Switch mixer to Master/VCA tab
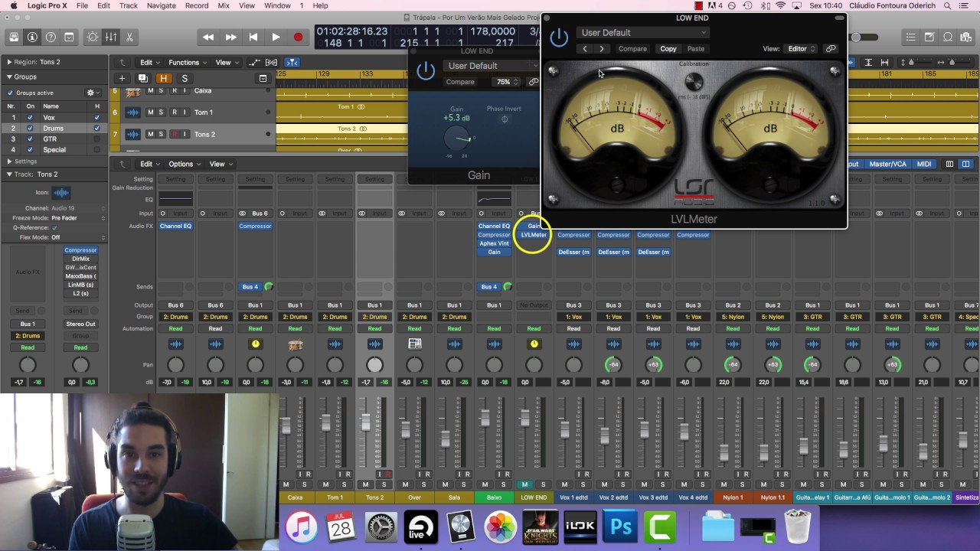 [887, 164]
